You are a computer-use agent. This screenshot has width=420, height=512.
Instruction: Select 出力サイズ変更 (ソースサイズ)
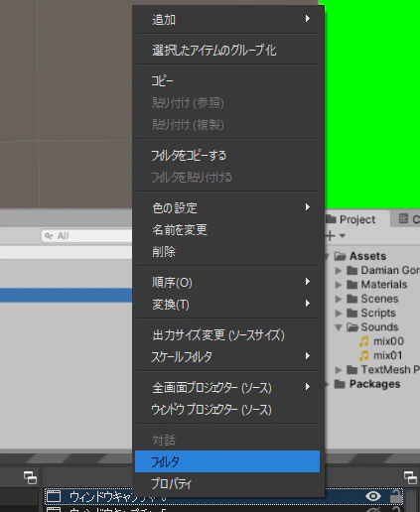[227, 334]
